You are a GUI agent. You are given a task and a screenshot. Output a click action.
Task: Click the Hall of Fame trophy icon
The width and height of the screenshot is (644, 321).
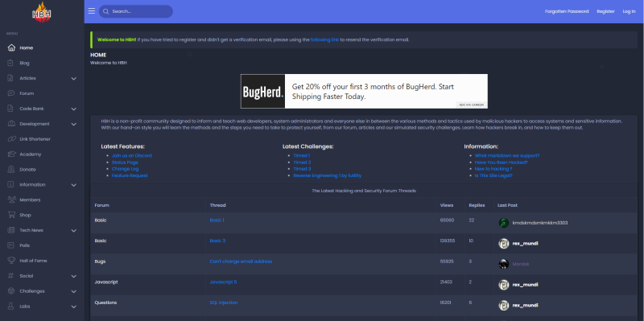coord(11,261)
